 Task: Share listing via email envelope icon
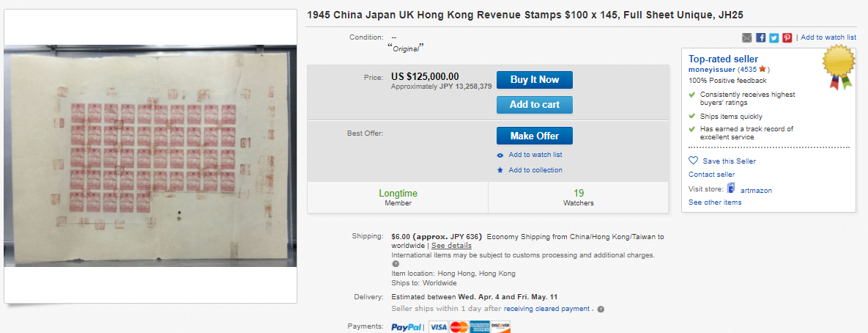click(x=747, y=37)
